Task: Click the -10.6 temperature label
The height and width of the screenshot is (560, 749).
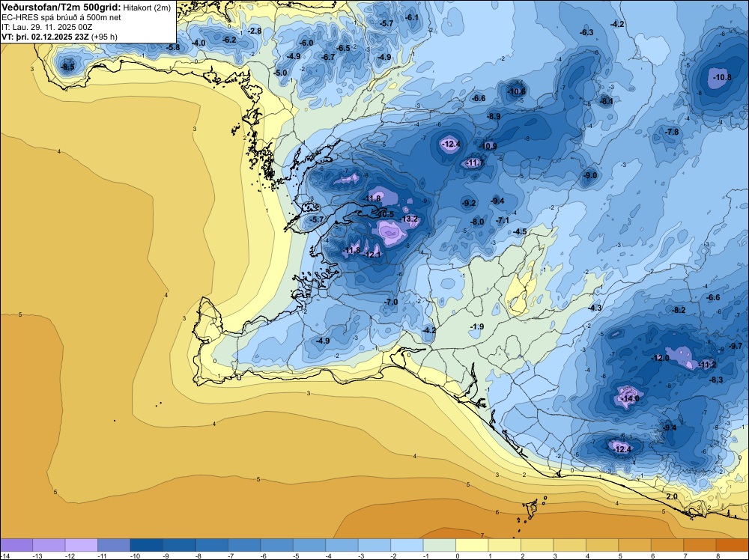Action: (516, 91)
